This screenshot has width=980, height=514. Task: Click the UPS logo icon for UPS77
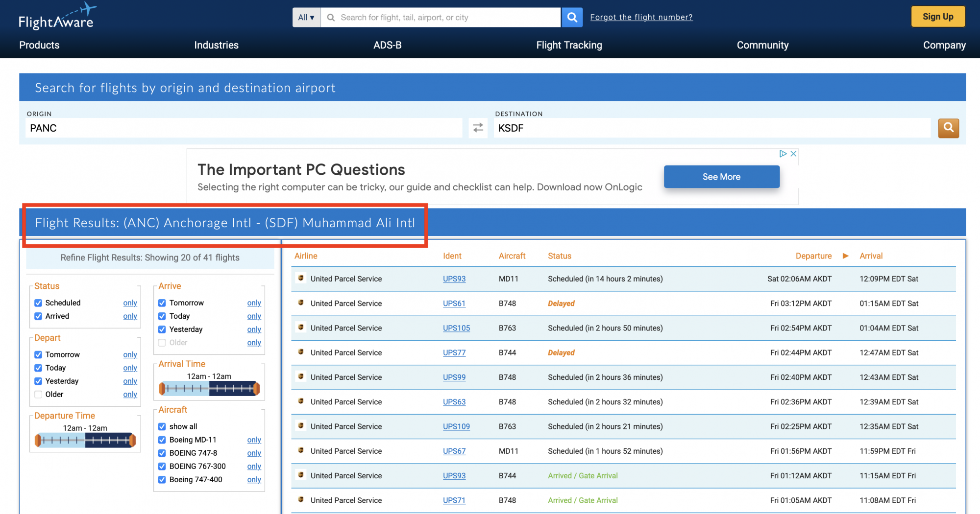click(x=301, y=351)
